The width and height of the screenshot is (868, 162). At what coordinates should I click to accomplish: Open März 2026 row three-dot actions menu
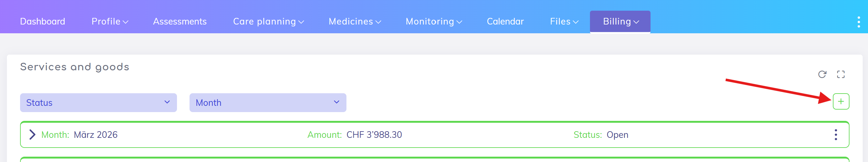(x=835, y=135)
